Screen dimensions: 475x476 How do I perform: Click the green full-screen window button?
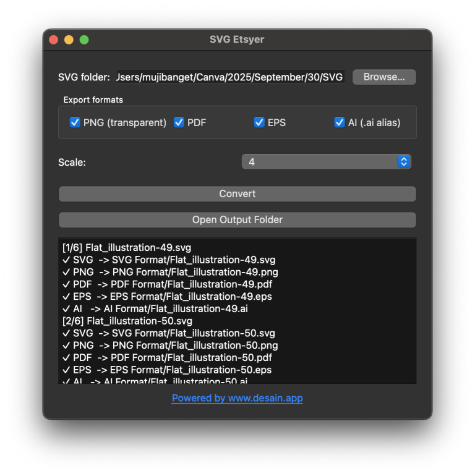click(84, 40)
